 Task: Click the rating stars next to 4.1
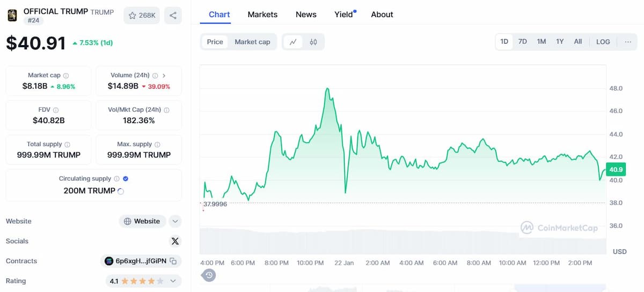click(x=142, y=281)
